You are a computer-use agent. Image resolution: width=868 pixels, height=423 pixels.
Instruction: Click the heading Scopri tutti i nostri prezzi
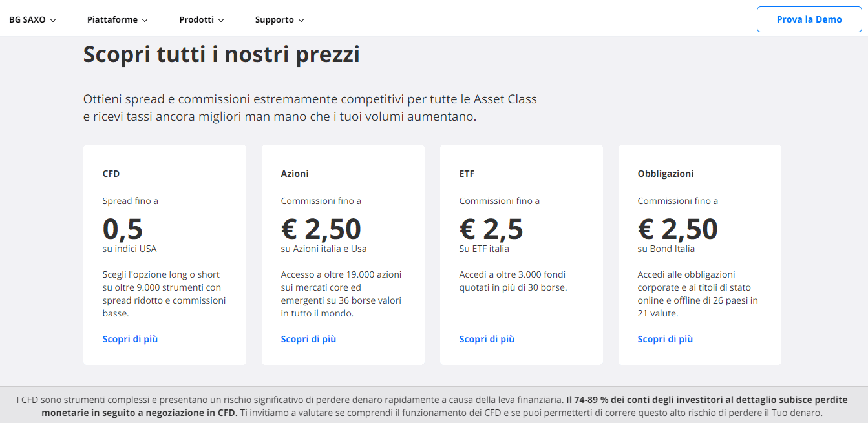coord(221,54)
